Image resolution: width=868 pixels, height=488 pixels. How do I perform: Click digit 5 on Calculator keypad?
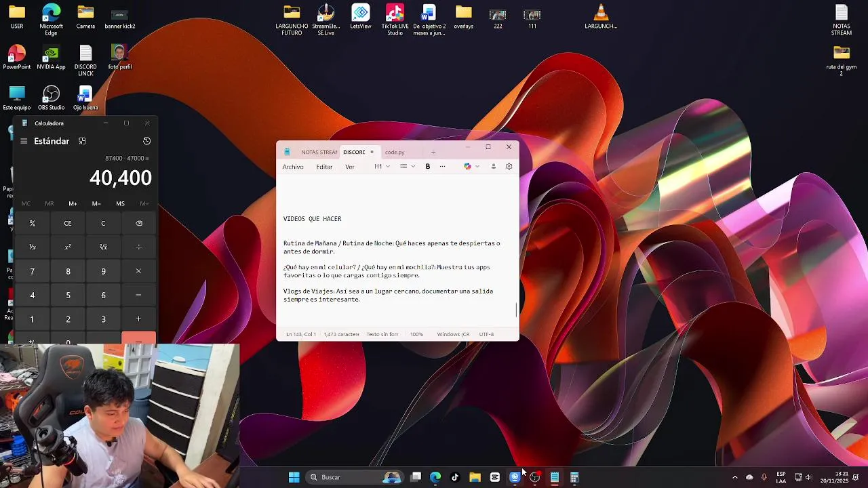(68, 296)
